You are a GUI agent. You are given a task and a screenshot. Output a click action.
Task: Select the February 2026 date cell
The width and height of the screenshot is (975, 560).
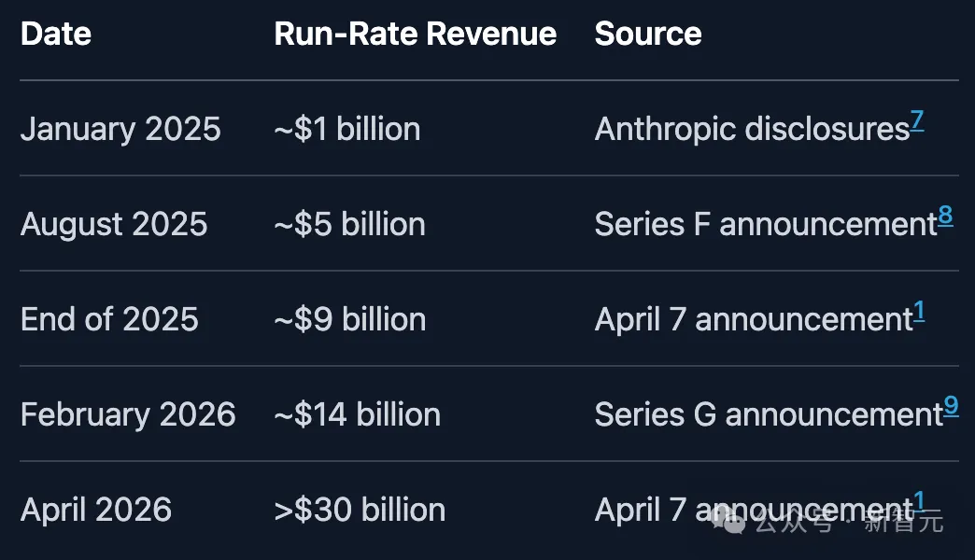[128, 414]
